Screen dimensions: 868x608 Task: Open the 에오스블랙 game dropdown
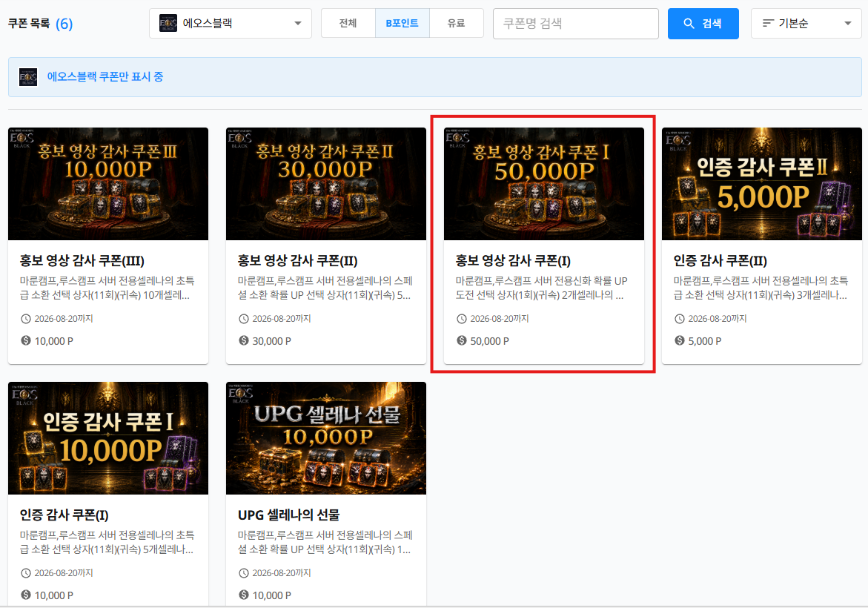(x=231, y=23)
